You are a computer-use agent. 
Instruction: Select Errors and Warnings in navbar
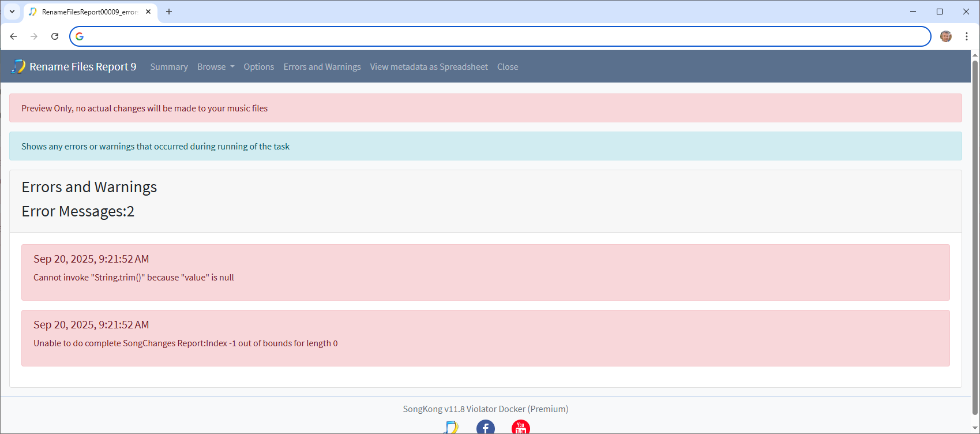[x=322, y=67]
